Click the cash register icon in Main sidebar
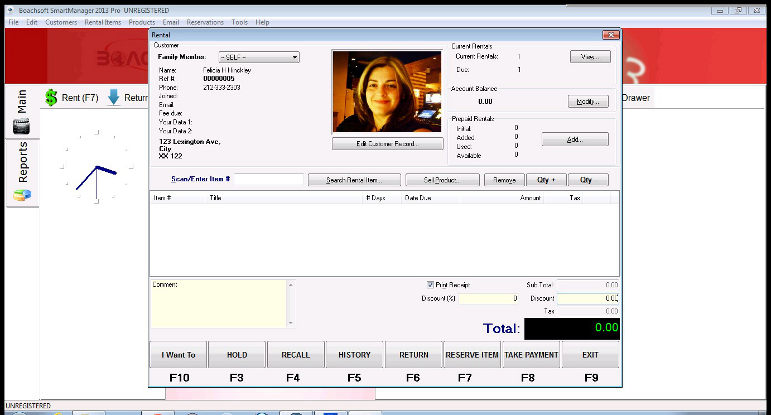 pos(22,127)
